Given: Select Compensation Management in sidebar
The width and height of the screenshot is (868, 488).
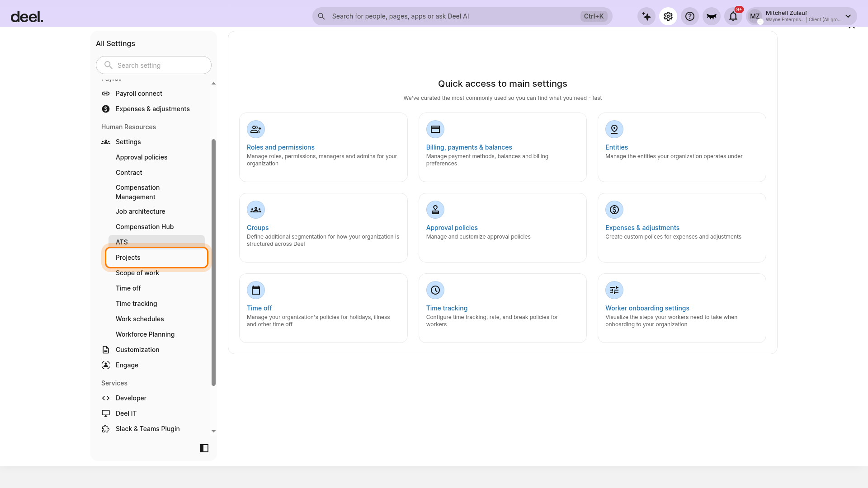Looking at the screenshot, I should [x=137, y=192].
